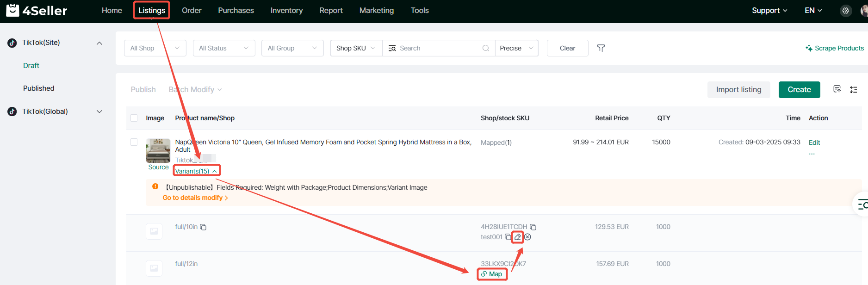Click the Map link for 33LKX9CI2DK7
The height and width of the screenshot is (285, 868).
(492, 274)
